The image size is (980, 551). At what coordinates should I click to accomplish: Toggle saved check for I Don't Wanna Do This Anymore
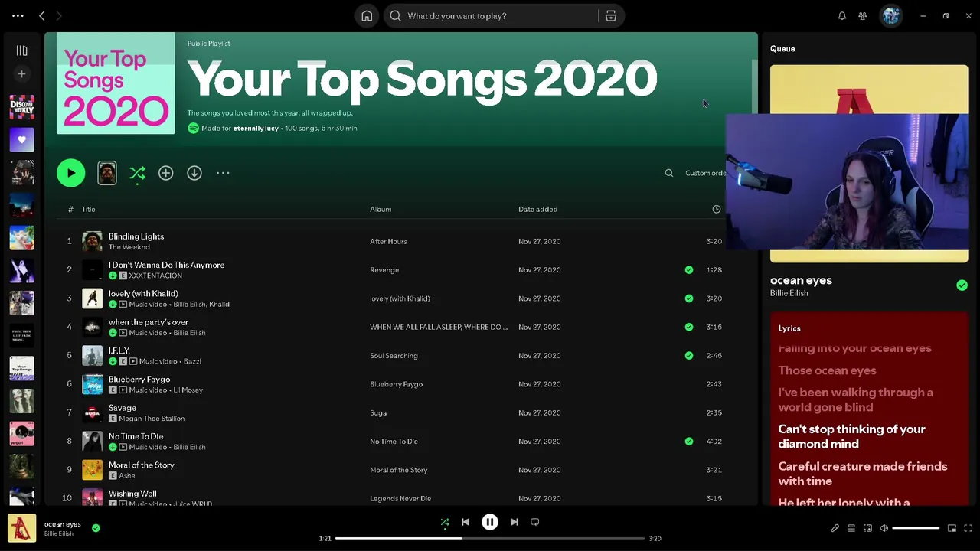[x=689, y=270]
